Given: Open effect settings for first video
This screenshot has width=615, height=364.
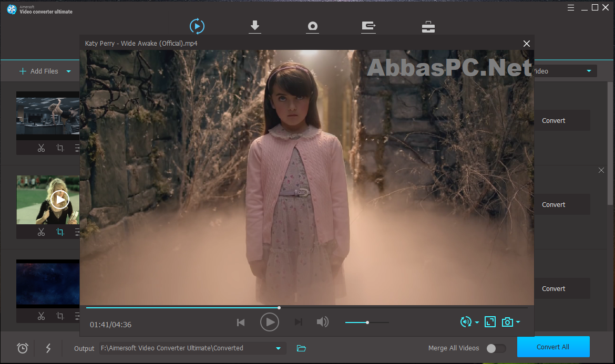Looking at the screenshot, I should click(x=77, y=148).
